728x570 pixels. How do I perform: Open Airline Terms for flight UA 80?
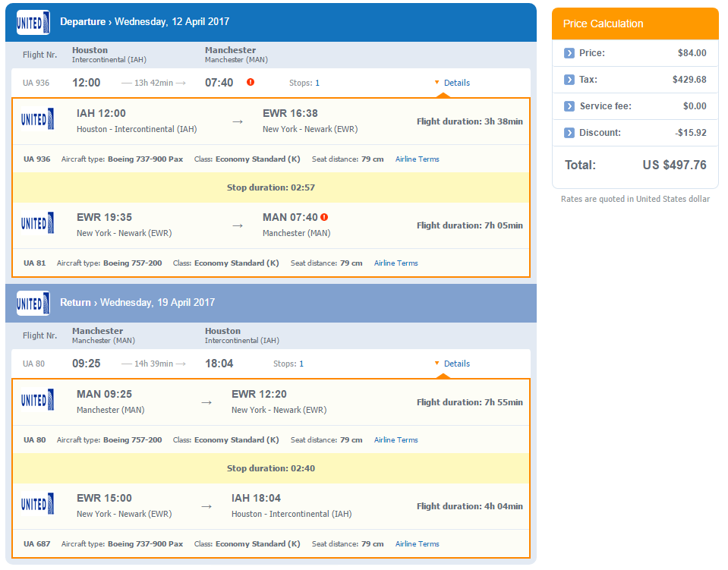396,440
